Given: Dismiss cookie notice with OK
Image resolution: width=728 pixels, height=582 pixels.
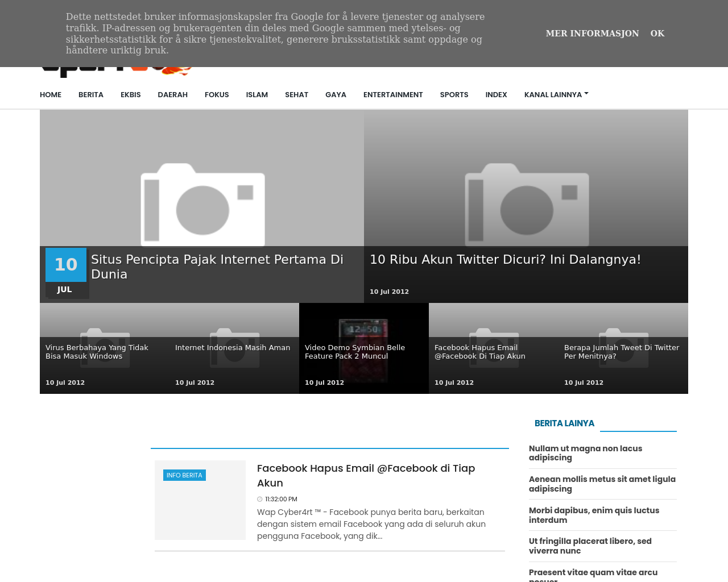Looking at the screenshot, I should tap(657, 34).
